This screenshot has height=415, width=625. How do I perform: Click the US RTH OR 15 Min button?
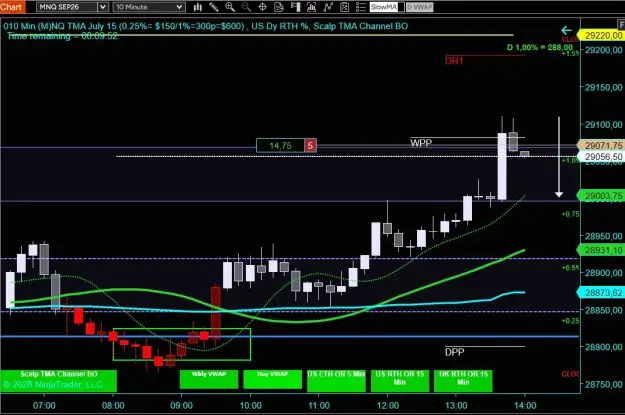pos(400,380)
